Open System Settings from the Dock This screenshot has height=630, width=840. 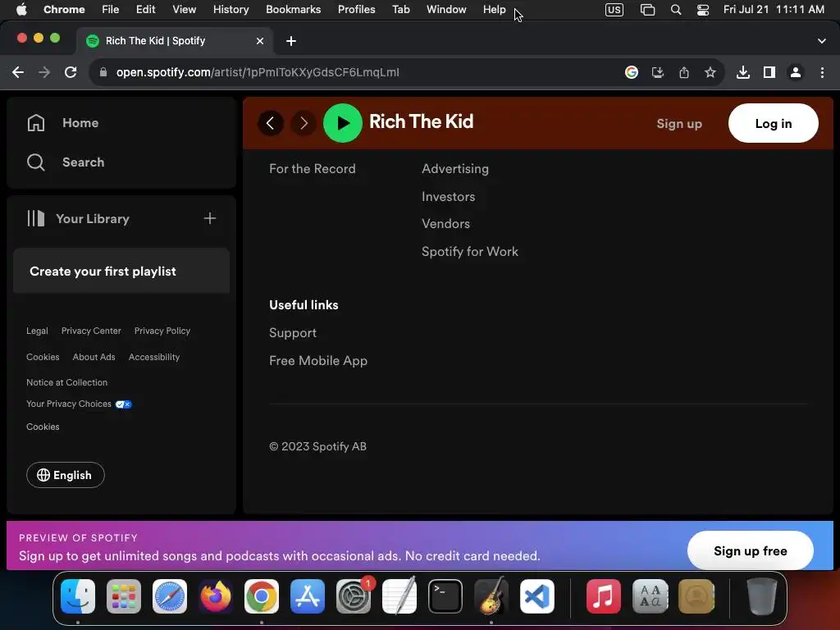(354, 596)
